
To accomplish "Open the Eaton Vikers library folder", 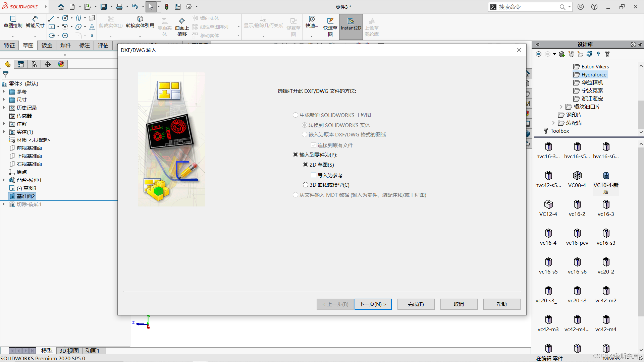I will coord(591,66).
